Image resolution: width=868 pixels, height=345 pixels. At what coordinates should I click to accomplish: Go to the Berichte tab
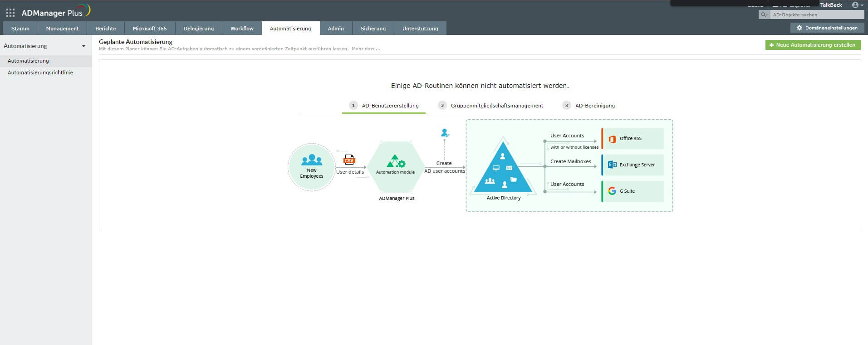click(106, 28)
